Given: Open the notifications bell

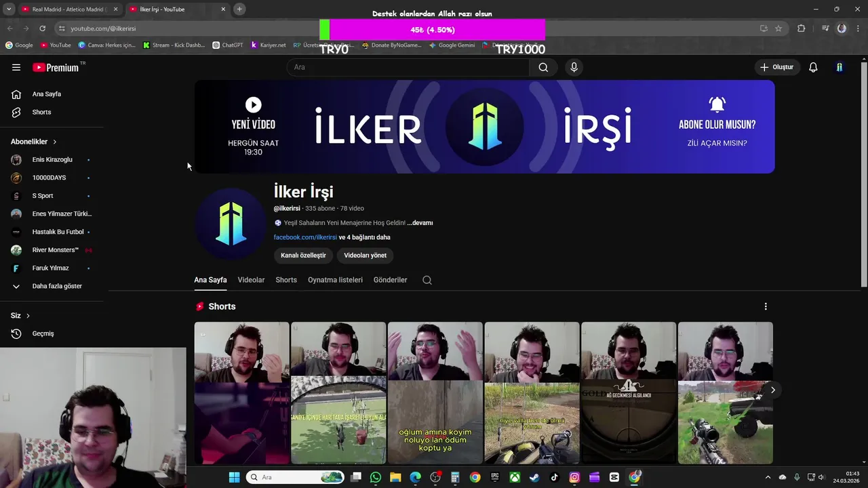Looking at the screenshot, I should point(813,67).
